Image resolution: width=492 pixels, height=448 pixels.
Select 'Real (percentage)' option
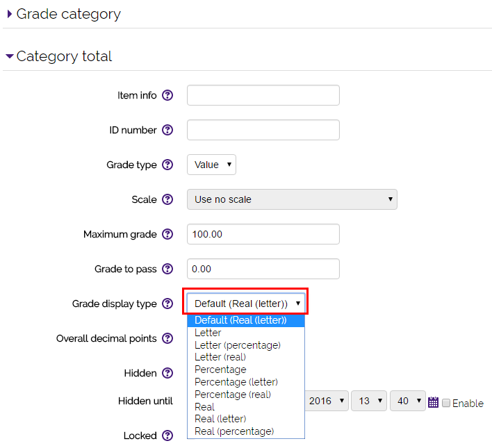(x=246, y=431)
